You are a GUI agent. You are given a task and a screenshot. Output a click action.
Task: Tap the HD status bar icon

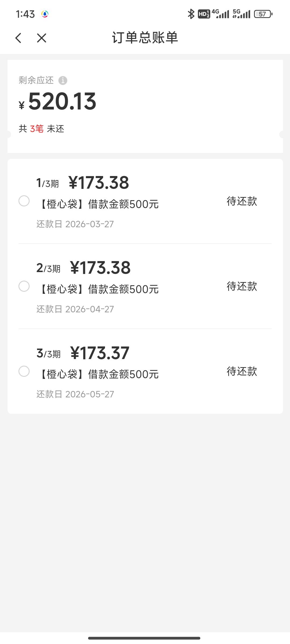pos(204,14)
